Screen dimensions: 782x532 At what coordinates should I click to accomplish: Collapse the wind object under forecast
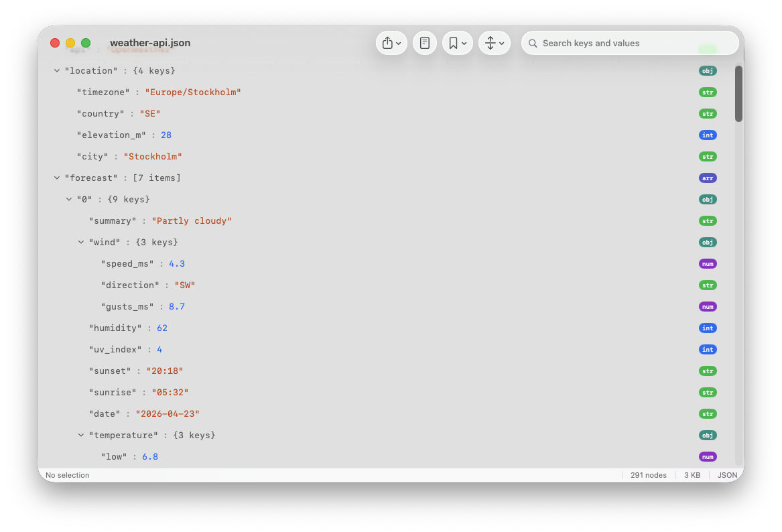tap(80, 242)
